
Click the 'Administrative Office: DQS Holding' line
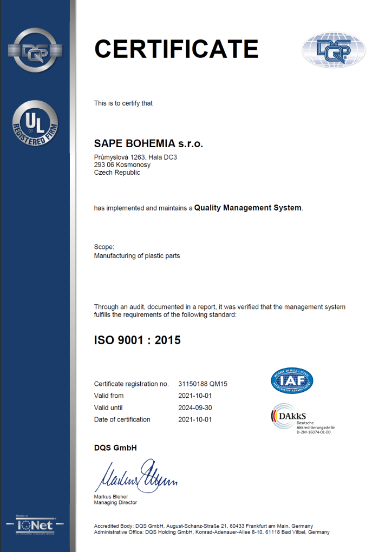212,532
